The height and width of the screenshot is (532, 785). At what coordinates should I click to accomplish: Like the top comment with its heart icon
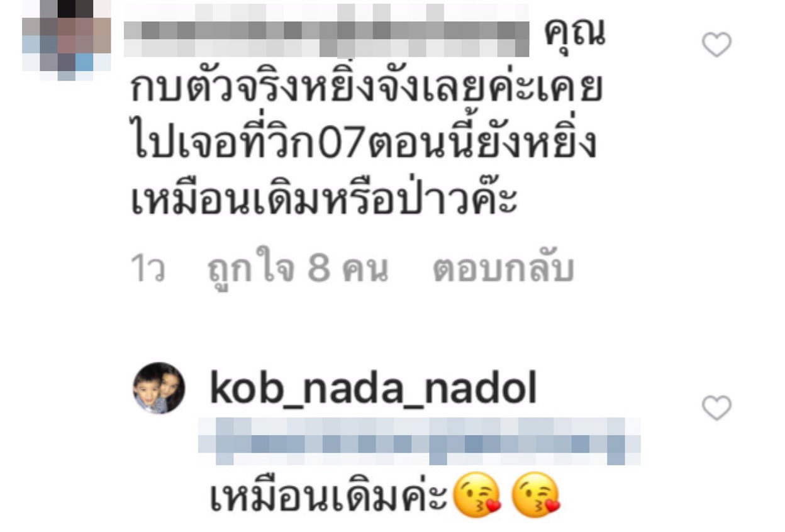click(x=716, y=45)
